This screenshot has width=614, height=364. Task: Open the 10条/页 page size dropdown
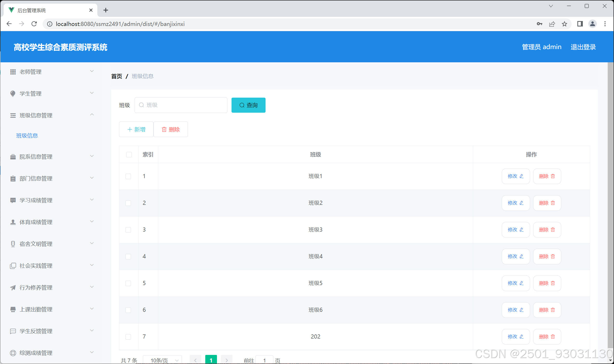point(162,360)
